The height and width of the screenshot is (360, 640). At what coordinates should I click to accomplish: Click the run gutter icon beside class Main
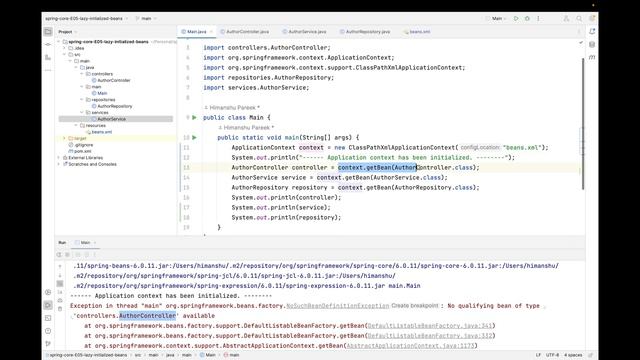pos(194,118)
